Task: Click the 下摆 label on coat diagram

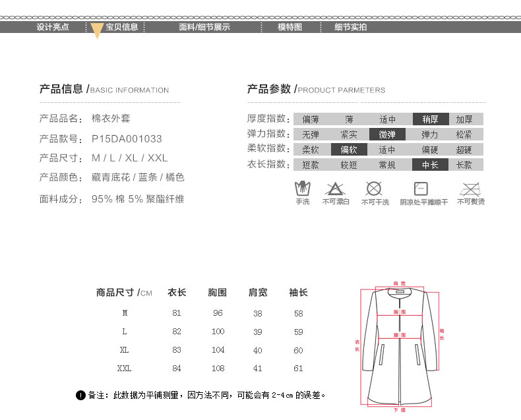Action: [400, 410]
